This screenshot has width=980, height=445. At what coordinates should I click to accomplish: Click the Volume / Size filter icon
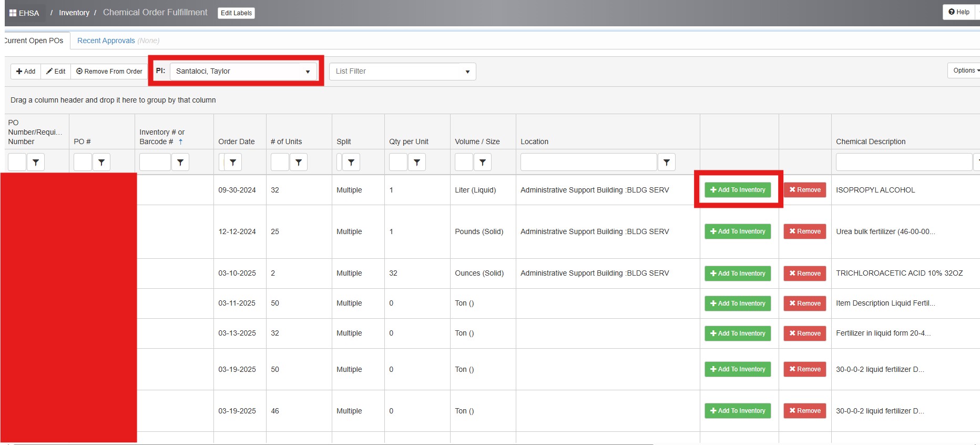482,163
